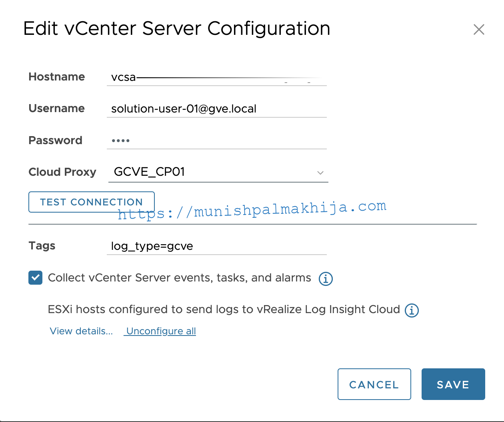
Task: Click the Hostname label
Action: click(57, 76)
